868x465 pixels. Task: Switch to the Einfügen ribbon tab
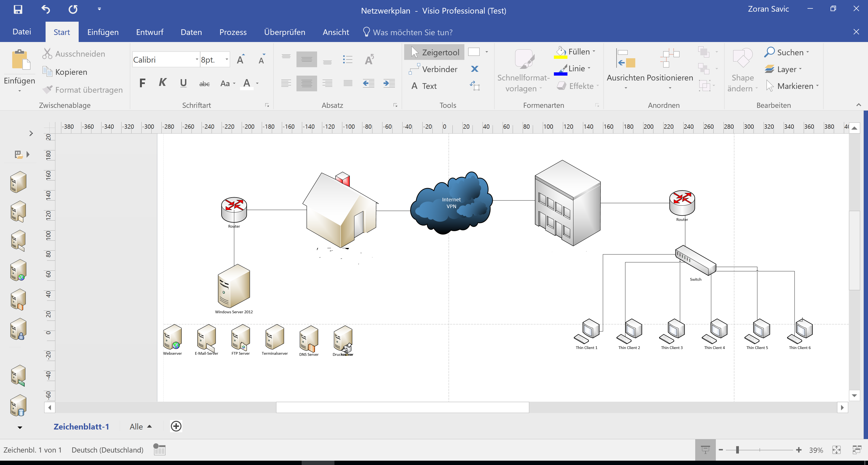(x=103, y=32)
